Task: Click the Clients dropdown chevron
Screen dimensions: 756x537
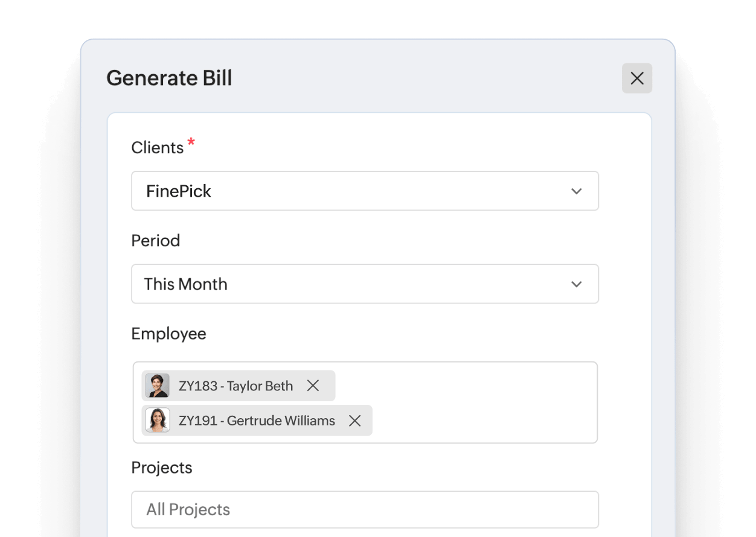Action: tap(577, 191)
